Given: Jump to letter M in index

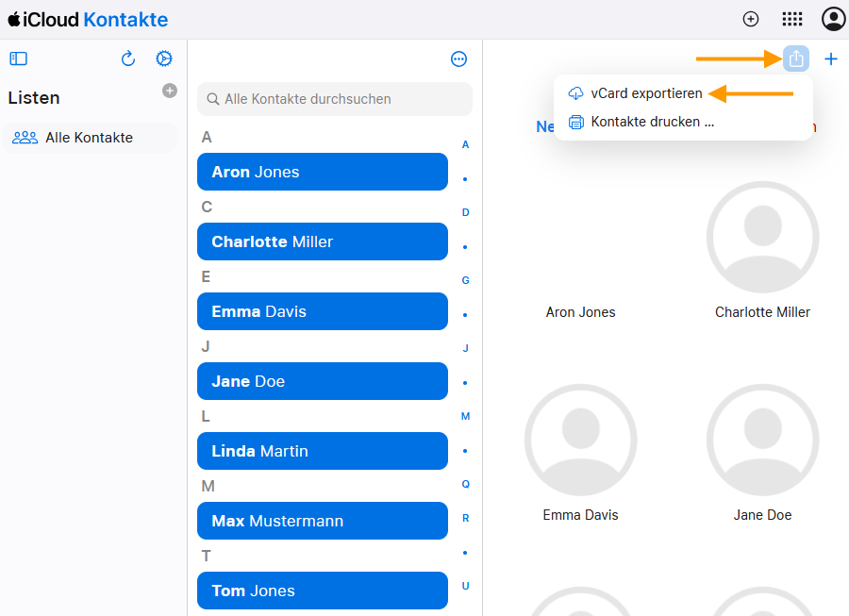Looking at the screenshot, I should [465, 416].
